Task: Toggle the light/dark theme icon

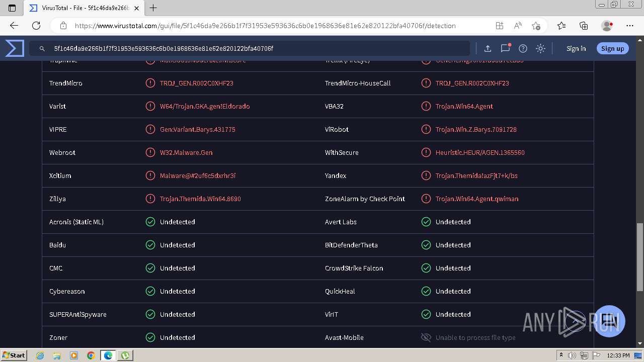Action: coord(540,49)
